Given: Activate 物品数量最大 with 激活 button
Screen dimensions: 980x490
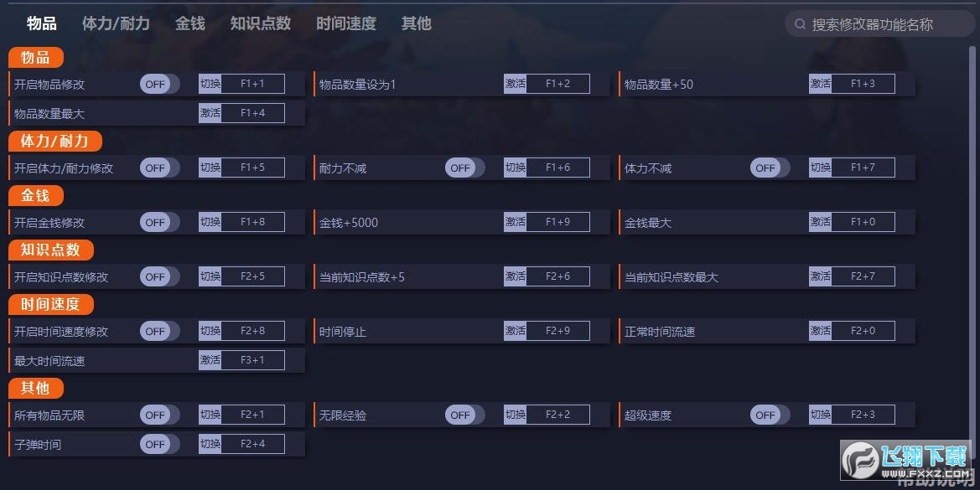Looking at the screenshot, I should pyautogui.click(x=210, y=113).
